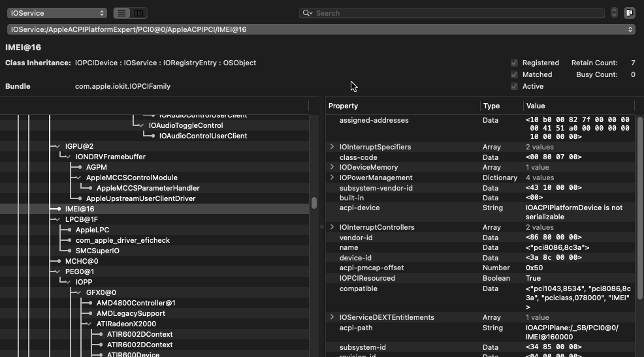Collapse IONDRVFramebuffer node
Screen dimensions: 644x357
click(68, 157)
